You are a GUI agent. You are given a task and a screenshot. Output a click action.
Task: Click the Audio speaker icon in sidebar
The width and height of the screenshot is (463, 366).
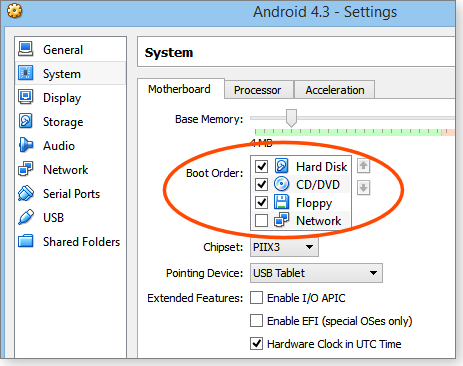26,145
